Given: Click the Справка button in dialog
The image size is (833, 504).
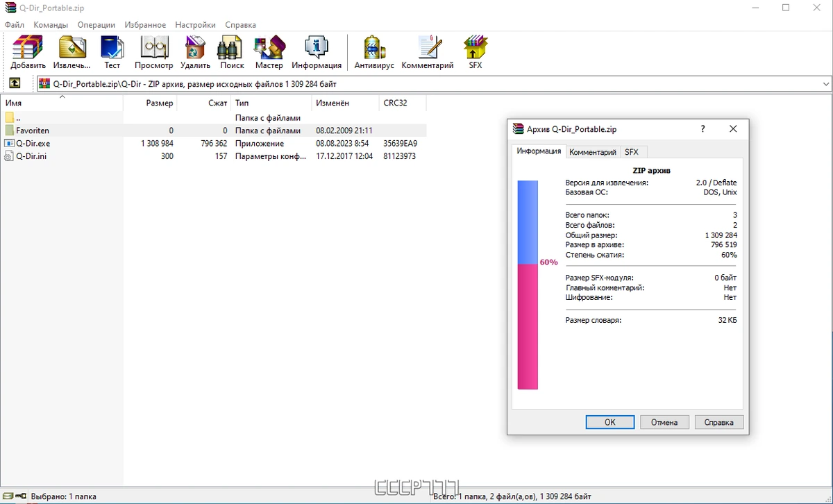Looking at the screenshot, I should [719, 422].
